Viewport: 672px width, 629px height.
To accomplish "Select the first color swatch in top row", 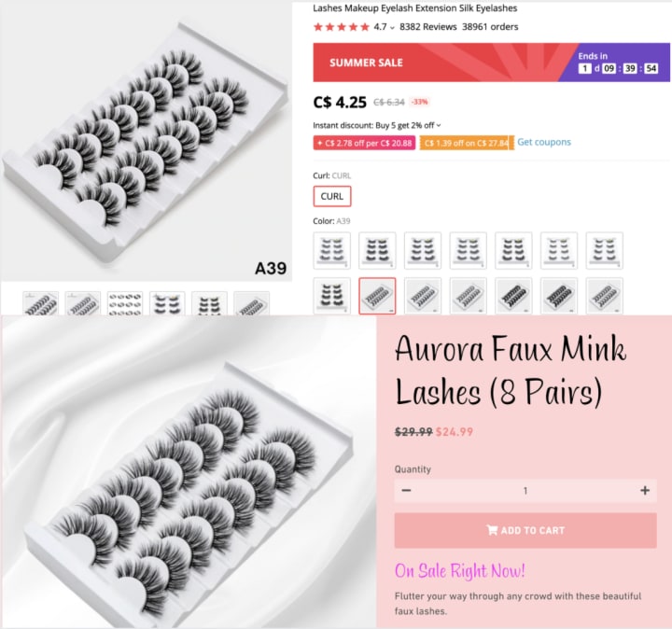I will pos(331,251).
